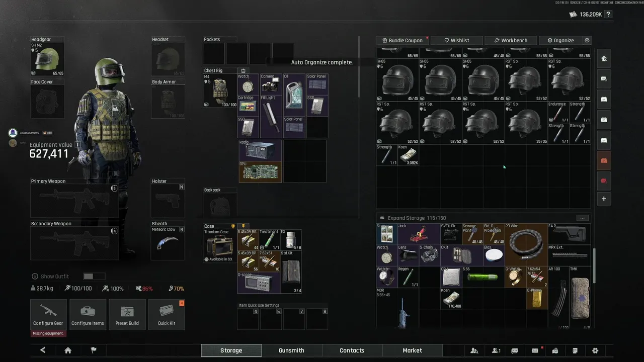This screenshot has width=644, height=362.
Task: Select the empty Primary Weapon slot
Action: click(x=75, y=201)
